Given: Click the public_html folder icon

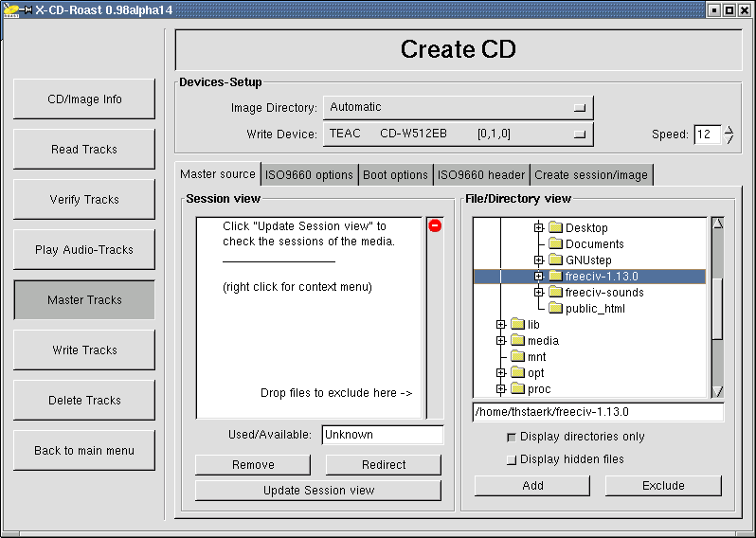Looking at the screenshot, I should point(556,308).
